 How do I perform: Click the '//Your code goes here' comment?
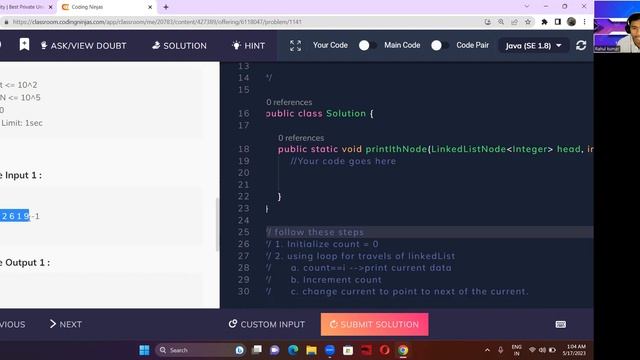[x=343, y=161]
